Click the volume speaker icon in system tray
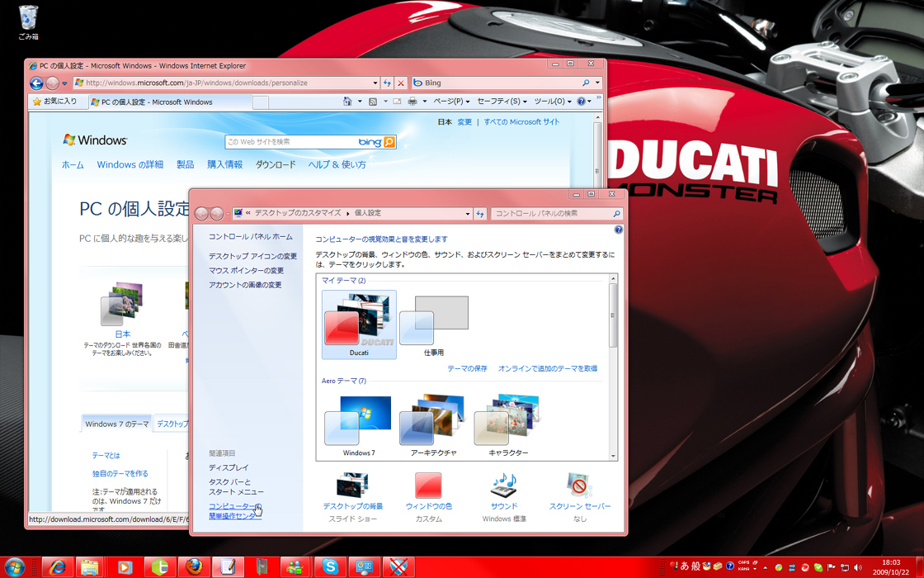The image size is (924, 578). click(x=857, y=567)
